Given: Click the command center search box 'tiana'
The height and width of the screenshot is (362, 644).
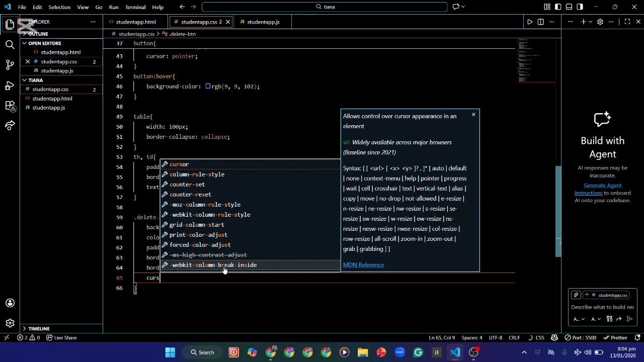Looking at the screenshot, I should [x=325, y=7].
